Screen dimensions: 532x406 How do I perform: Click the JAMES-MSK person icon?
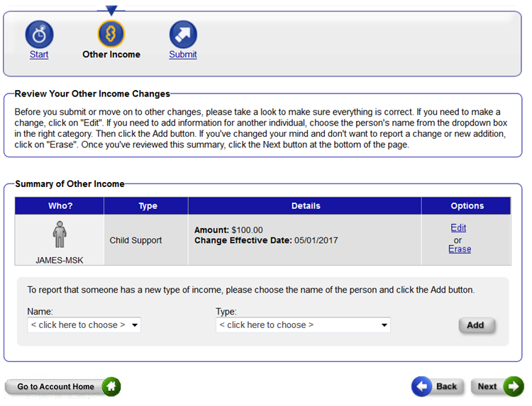pos(60,234)
